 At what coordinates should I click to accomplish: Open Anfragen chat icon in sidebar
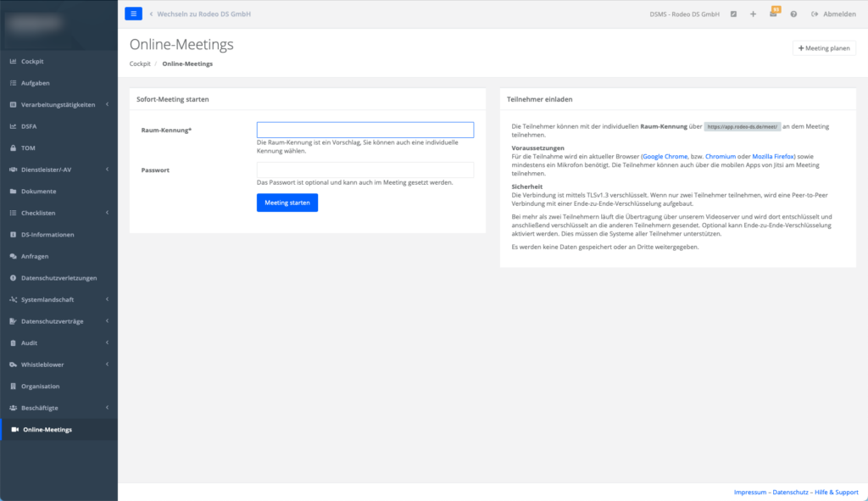pyautogui.click(x=34, y=256)
